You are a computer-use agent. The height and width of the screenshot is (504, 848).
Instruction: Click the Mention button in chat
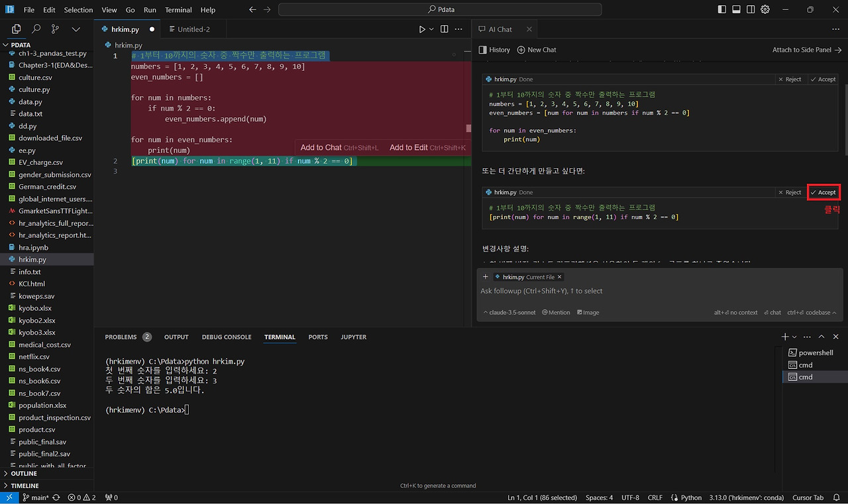[x=556, y=313]
